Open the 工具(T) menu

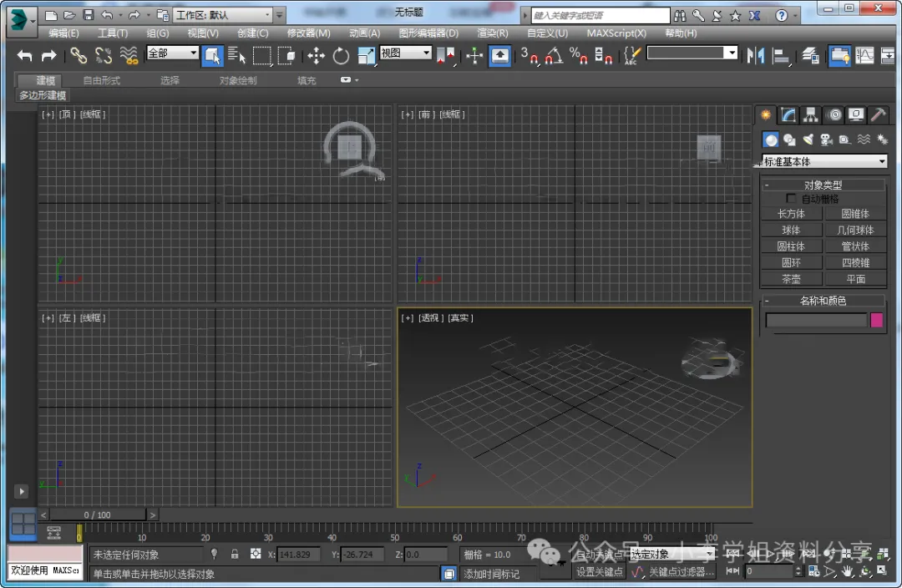pyautogui.click(x=113, y=33)
